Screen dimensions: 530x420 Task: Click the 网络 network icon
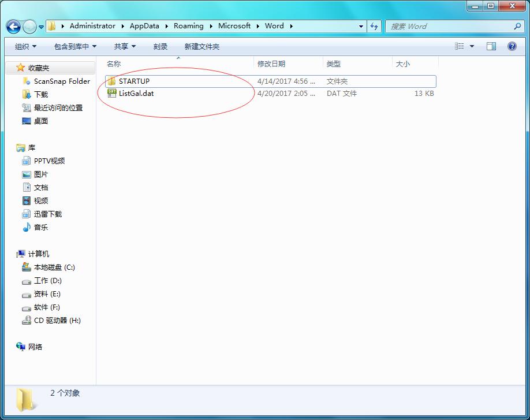pyautogui.click(x=21, y=347)
